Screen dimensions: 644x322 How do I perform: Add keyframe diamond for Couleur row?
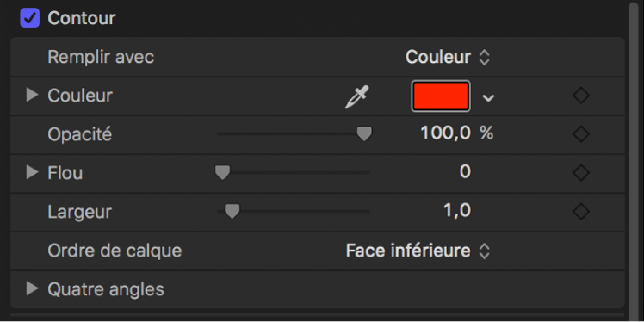tap(581, 96)
